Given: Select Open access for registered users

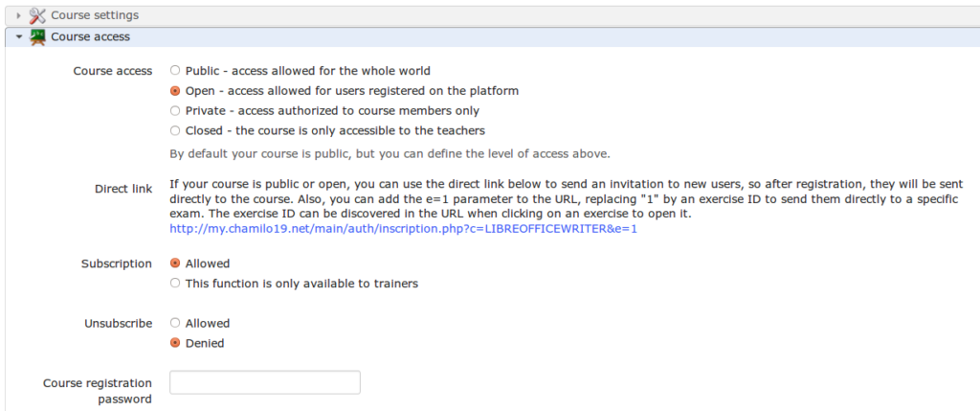Looking at the screenshot, I should pyautogui.click(x=175, y=91).
